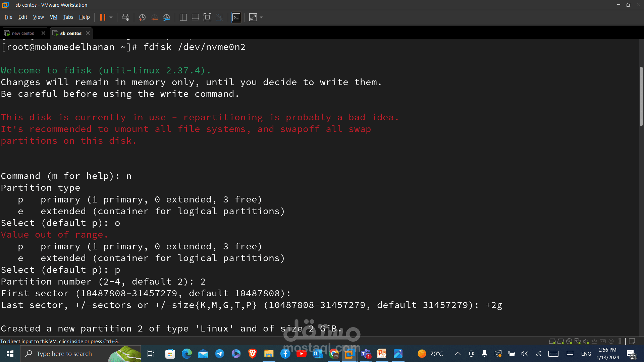This screenshot has width=644, height=362.
Task: Open Microsoft Copilot from taskbar
Action: [236, 354]
